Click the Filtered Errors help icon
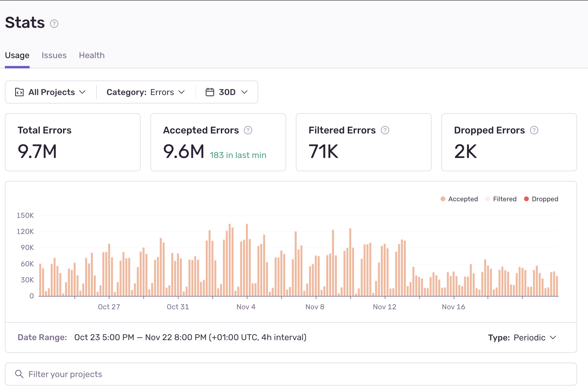Screen dimensions: 588x391 [x=385, y=130]
